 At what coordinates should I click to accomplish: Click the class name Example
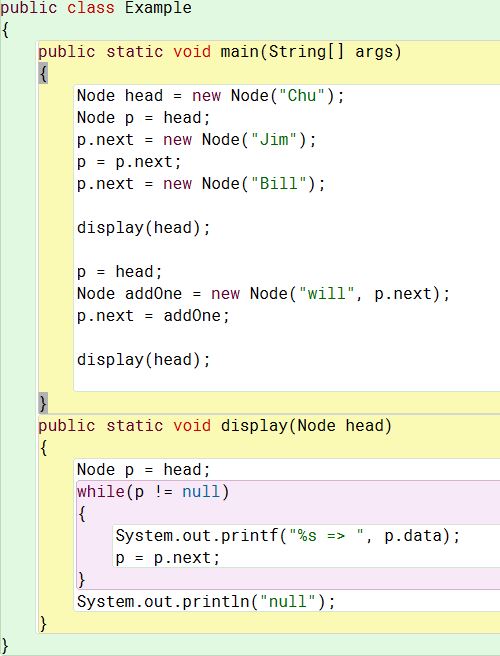pyautogui.click(x=158, y=8)
